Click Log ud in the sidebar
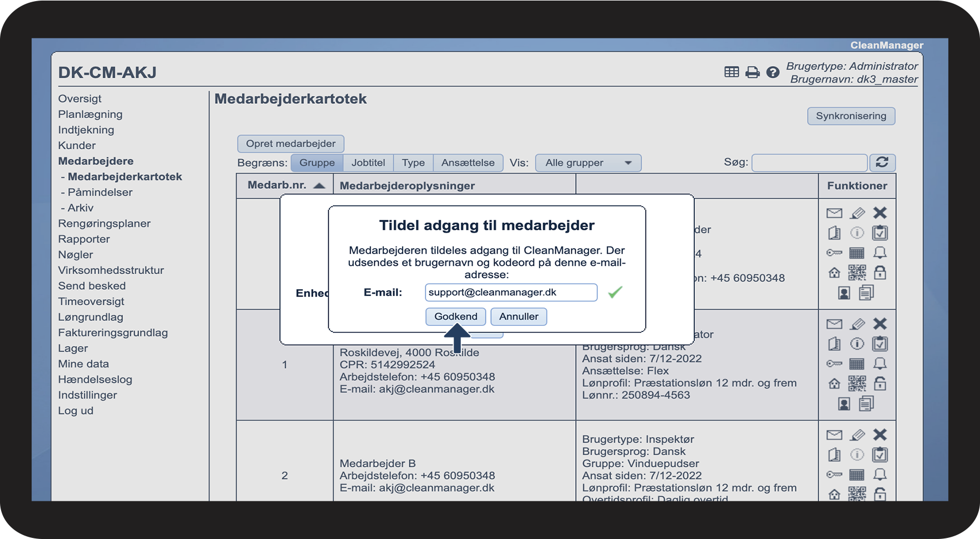Viewport: 980px width, 539px height. click(76, 411)
